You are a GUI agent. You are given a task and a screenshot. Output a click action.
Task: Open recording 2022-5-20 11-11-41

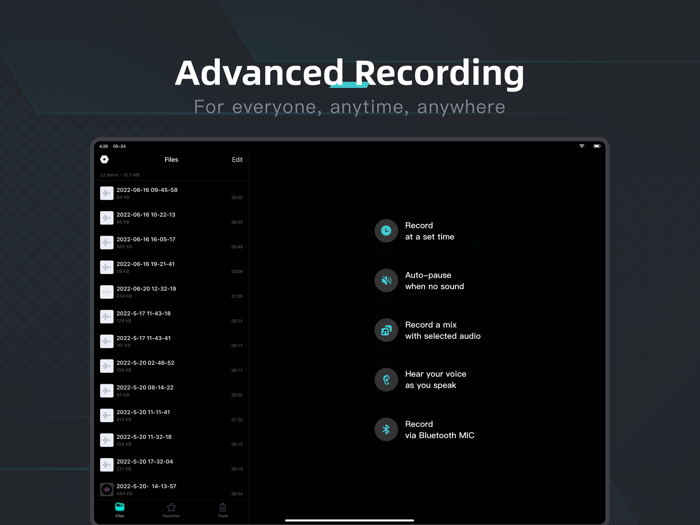click(x=171, y=416)
